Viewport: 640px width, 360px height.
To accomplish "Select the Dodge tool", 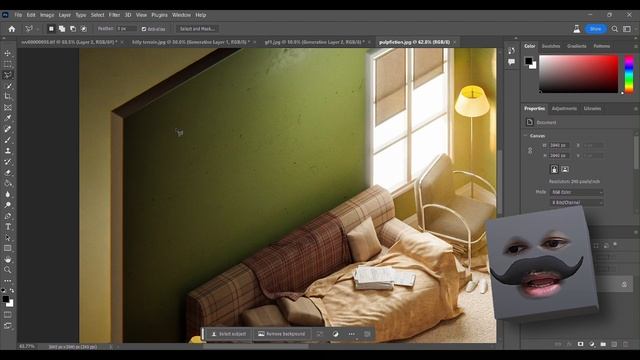I will click(x=8, y=205).
